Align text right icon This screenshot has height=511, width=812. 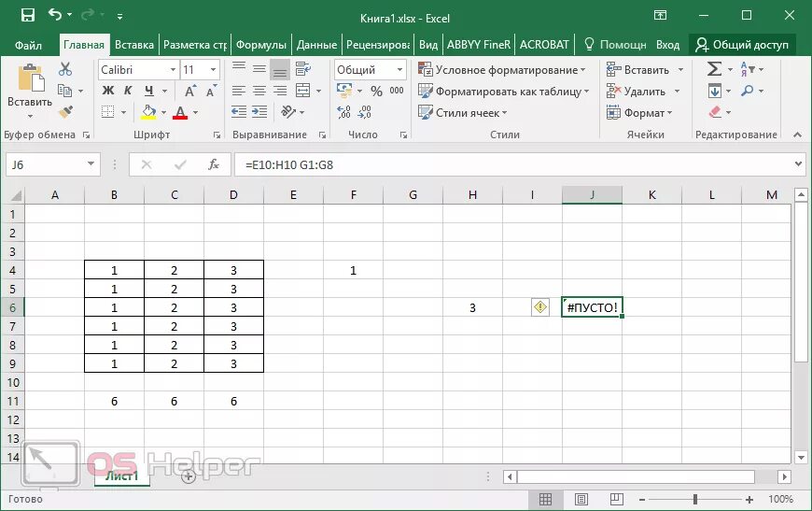[x=280, y=91]
